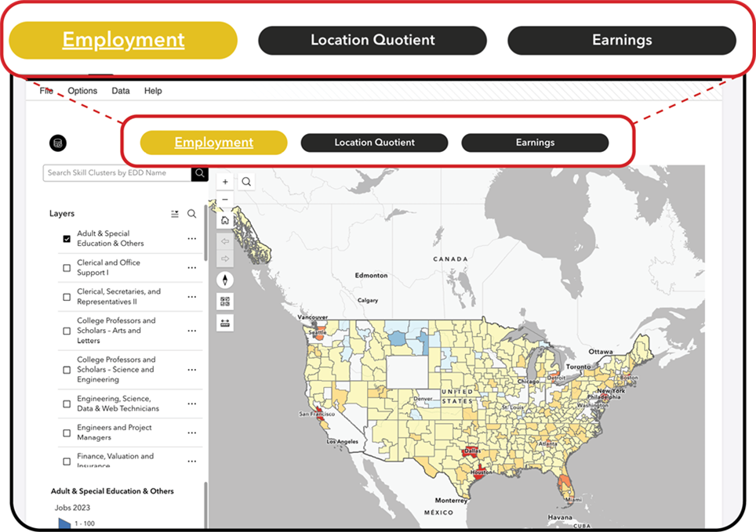
Task: Click the map zoom out minus button
Action: tap(225, 200)
